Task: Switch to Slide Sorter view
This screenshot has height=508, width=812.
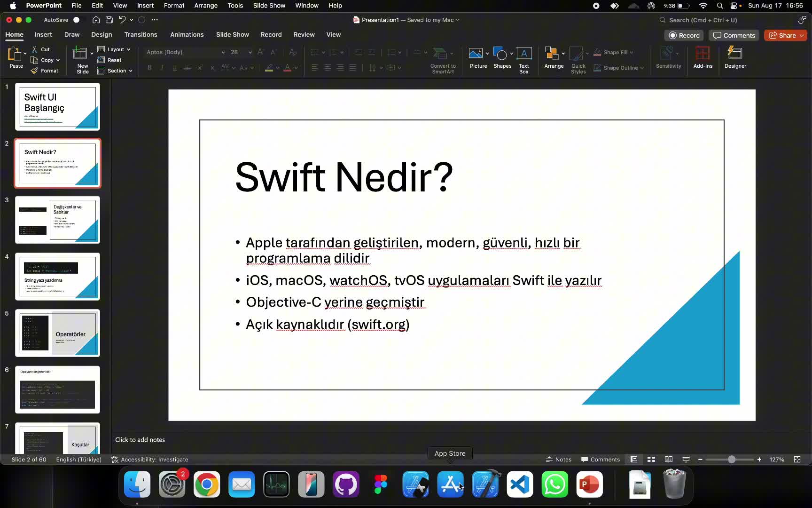Action: click(x=651, y=460)
